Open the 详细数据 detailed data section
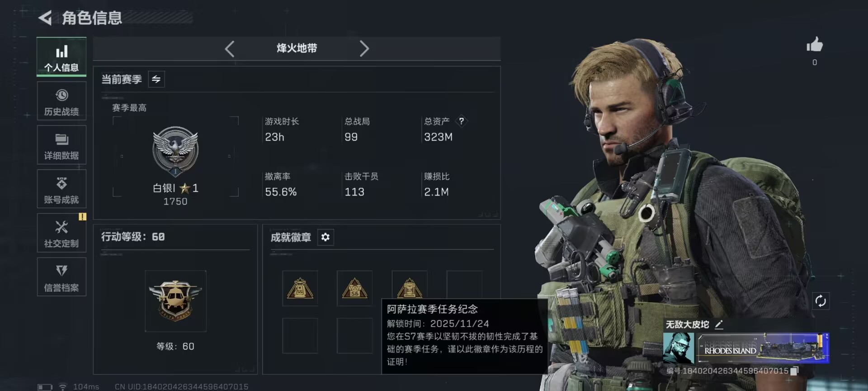Viewport: 868px width, 391px height. tap(61, 145)
